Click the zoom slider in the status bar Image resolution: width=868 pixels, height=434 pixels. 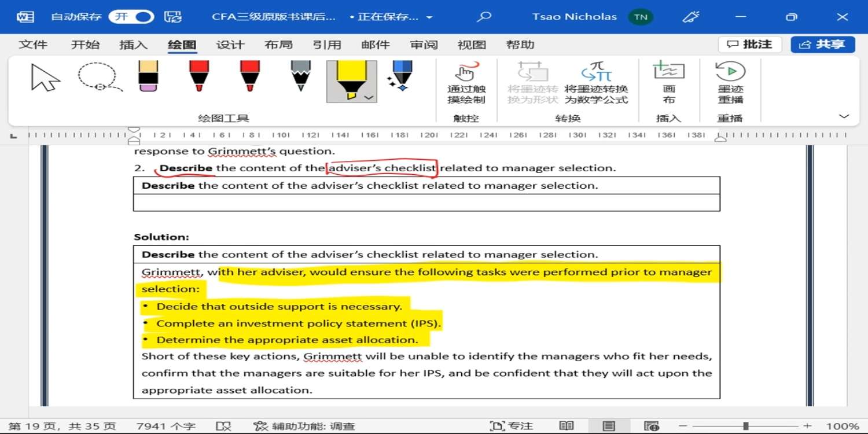[x=746, y=426]
